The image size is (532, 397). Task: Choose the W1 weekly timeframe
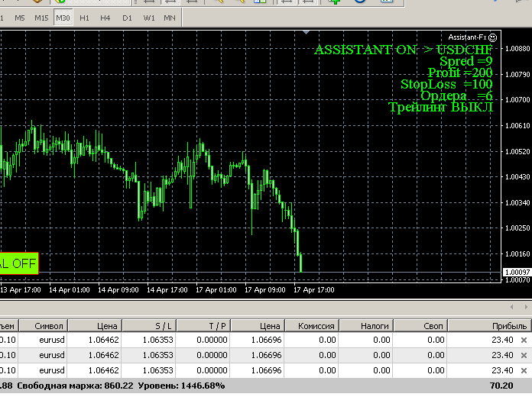[148, 17]
